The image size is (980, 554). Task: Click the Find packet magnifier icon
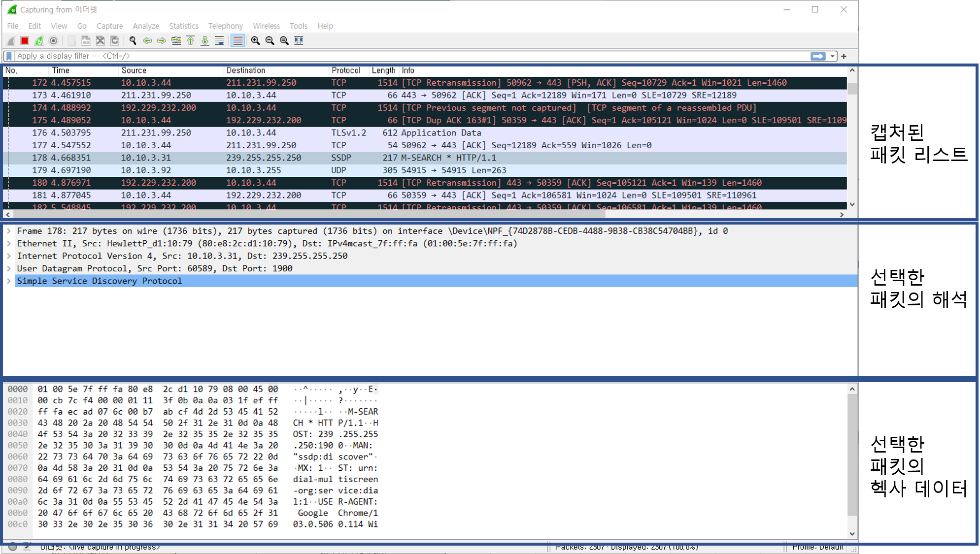[x=133, y=41]
